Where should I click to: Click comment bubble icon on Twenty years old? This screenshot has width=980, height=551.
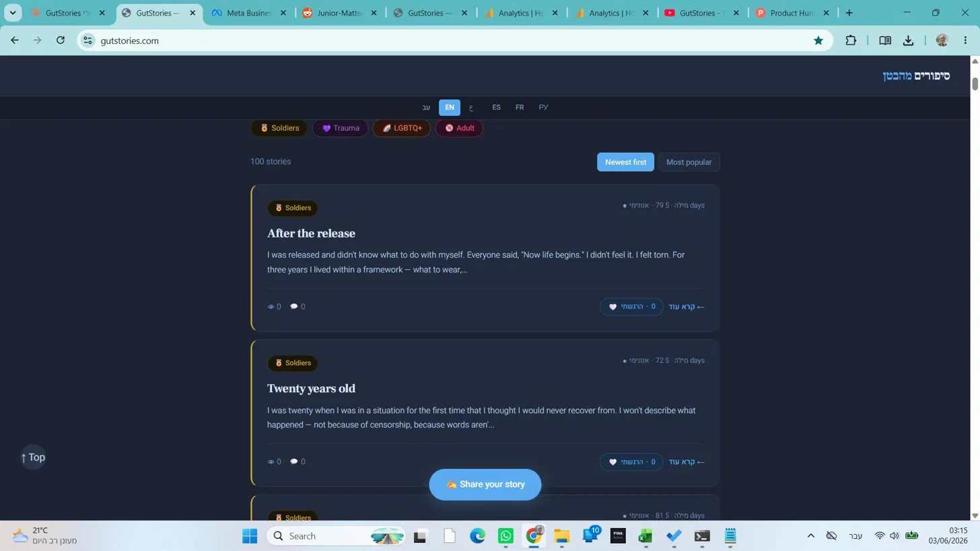point(293,462)
